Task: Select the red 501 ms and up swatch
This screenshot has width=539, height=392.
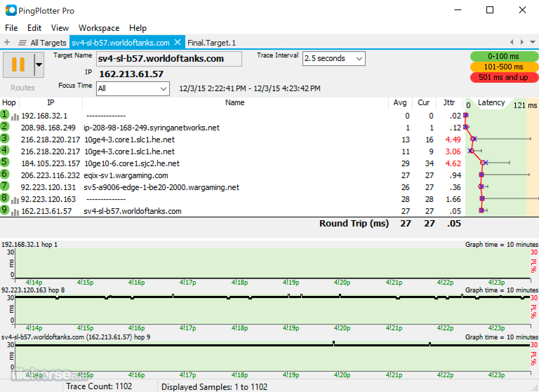Action: coord(503,77)
